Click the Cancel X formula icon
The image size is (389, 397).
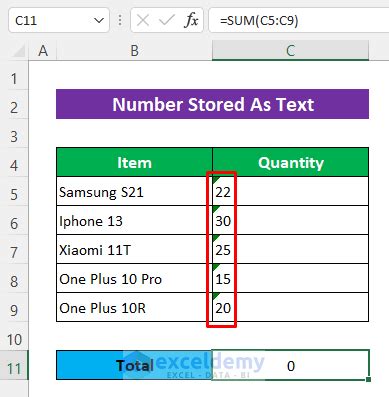[143, 21]
